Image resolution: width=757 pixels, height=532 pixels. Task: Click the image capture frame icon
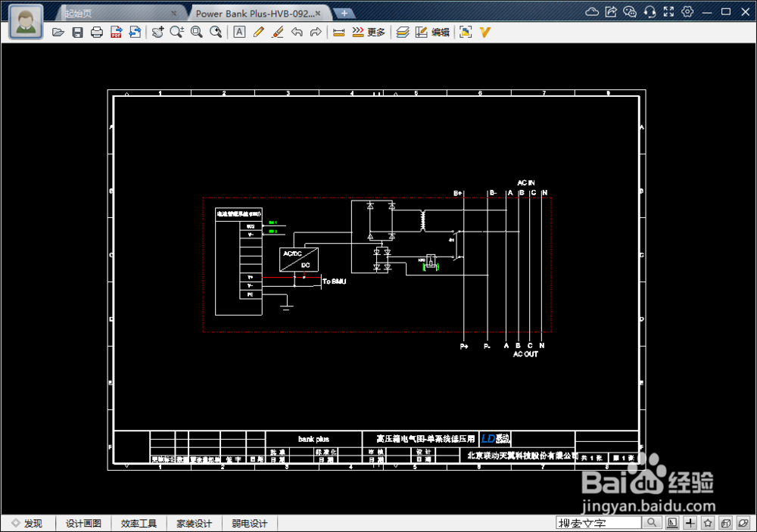[466, 33]
